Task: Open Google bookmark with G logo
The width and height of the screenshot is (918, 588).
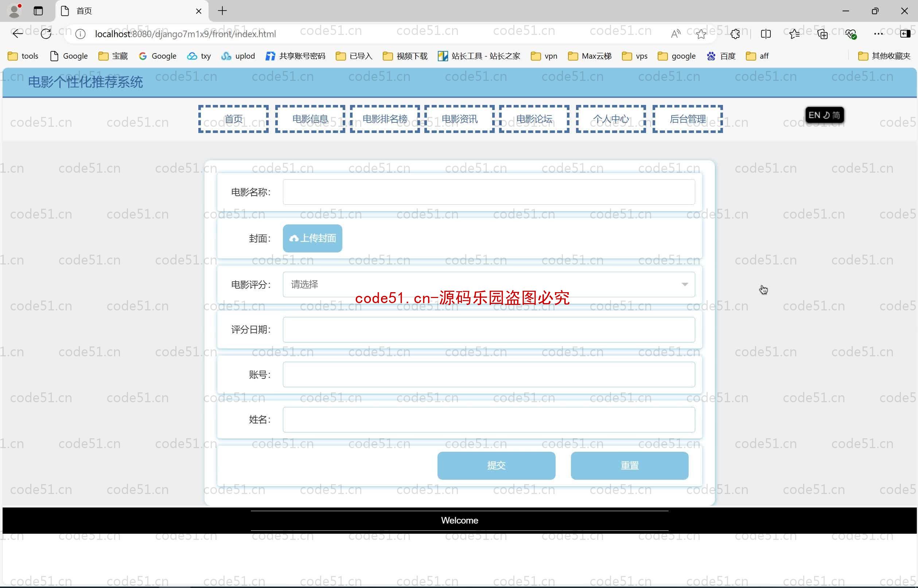Action: [x=157, y=56]
